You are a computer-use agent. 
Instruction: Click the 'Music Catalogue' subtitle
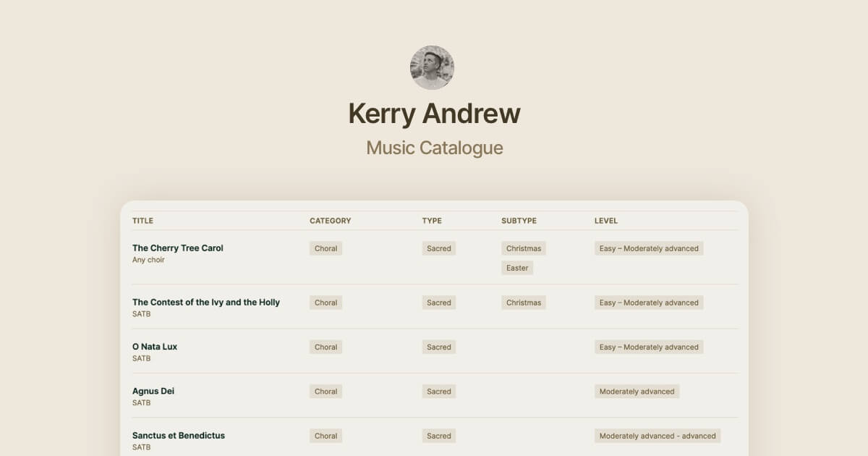point(434,148)
